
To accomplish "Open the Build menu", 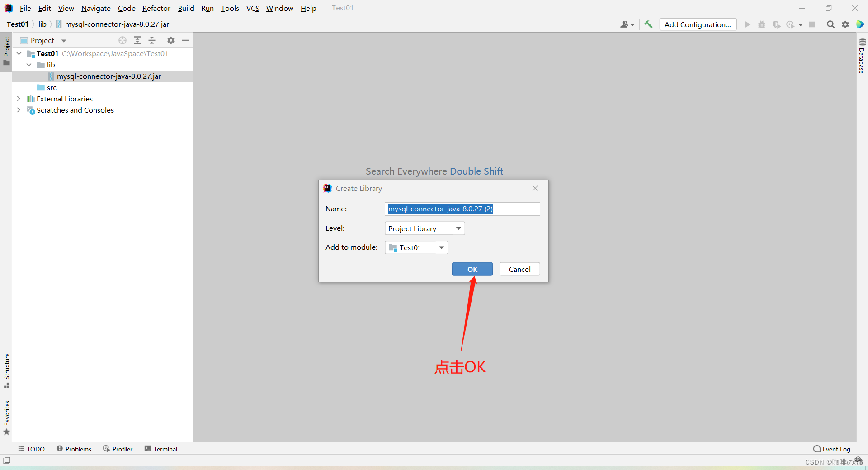I will pos(186,8).
